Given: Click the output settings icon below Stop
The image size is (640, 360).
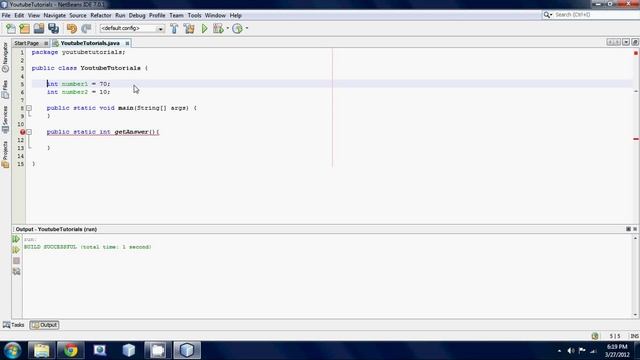Looking at the screenshot, I should [x=16, y=271].
